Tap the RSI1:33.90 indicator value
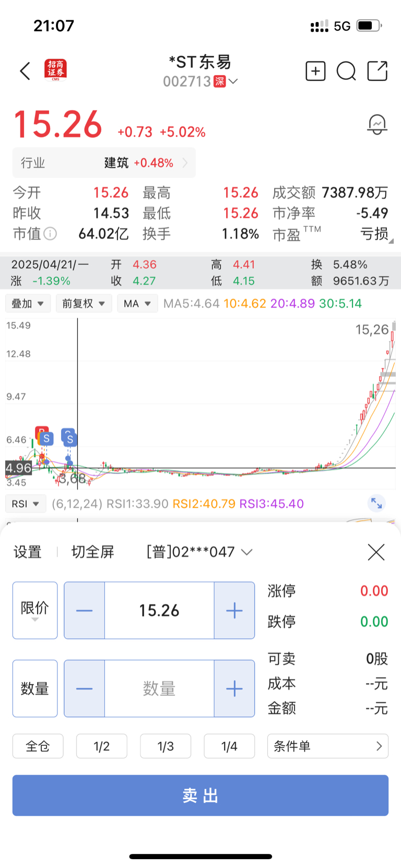 click(x=137, y=504)
